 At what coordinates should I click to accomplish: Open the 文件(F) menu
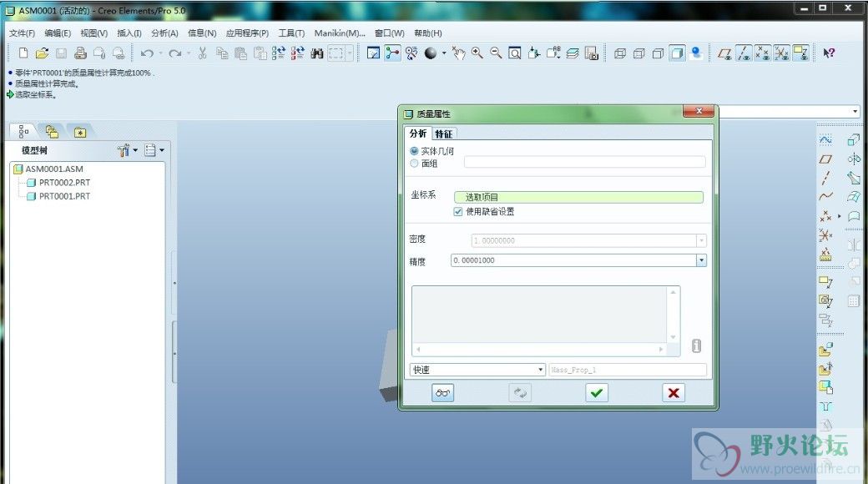(x=22, y=33)
